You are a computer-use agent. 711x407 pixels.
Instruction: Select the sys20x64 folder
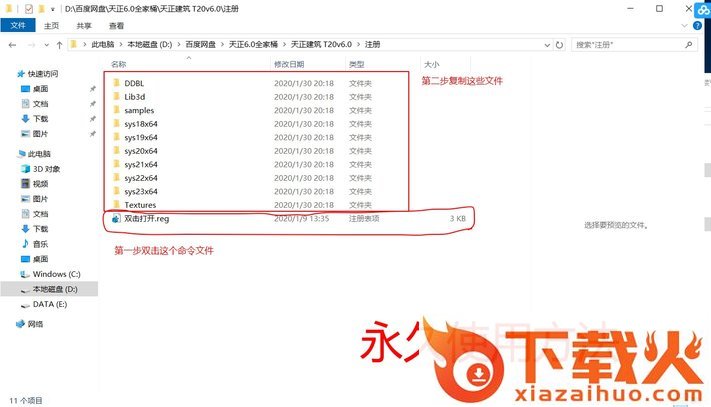coord(141,151)
